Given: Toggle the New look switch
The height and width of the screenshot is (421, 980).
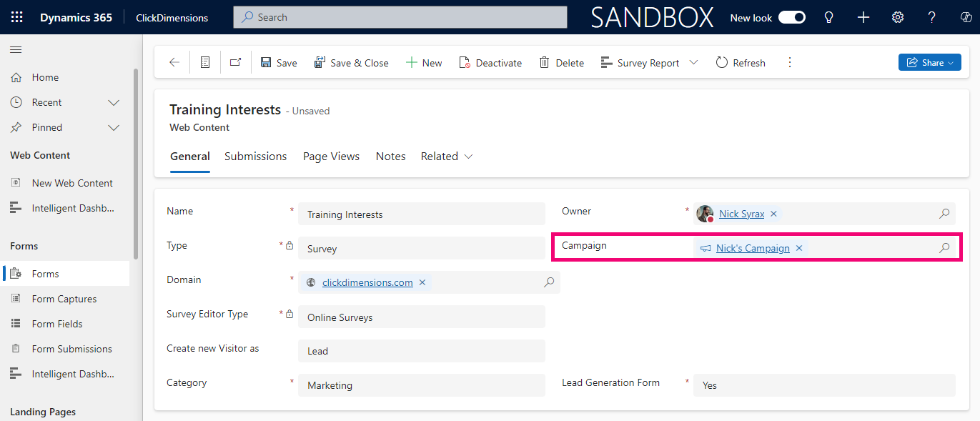Looking at the screenshot, I should [x=792, y=17].
